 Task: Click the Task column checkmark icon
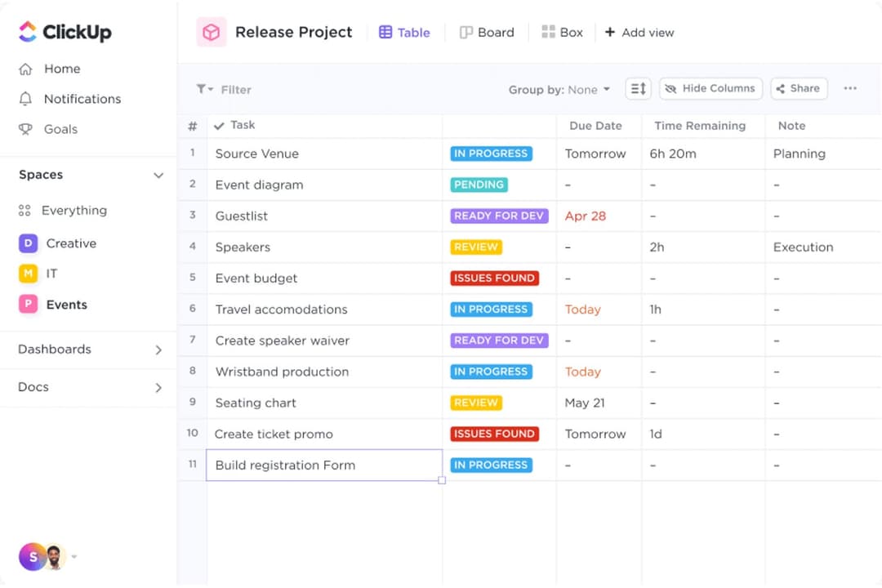220,126
